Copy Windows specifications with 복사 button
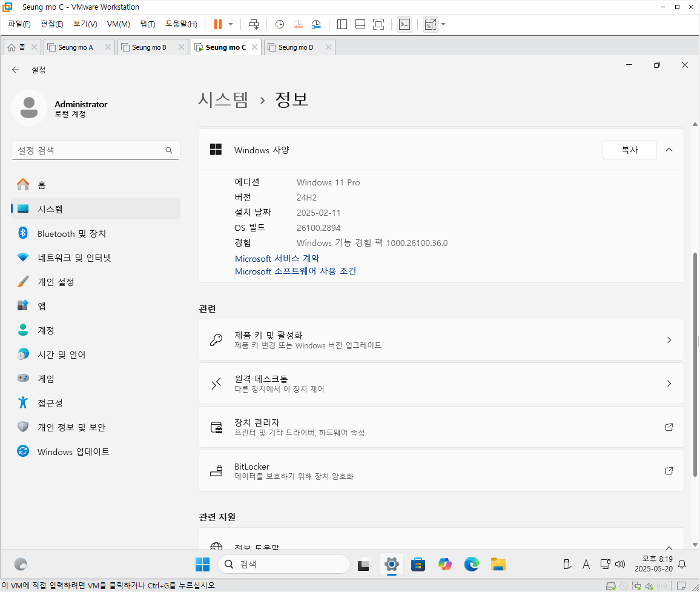 point(630,150)
